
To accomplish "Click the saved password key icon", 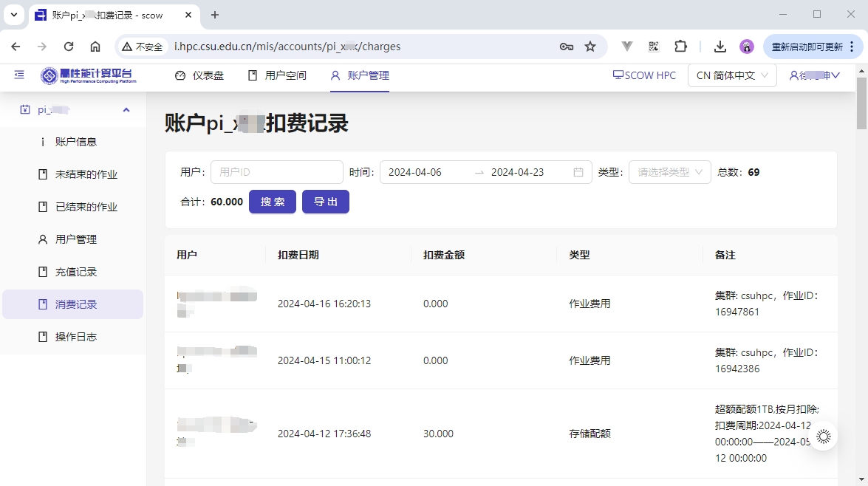I will pyautogui.click(x=567, y=47).
